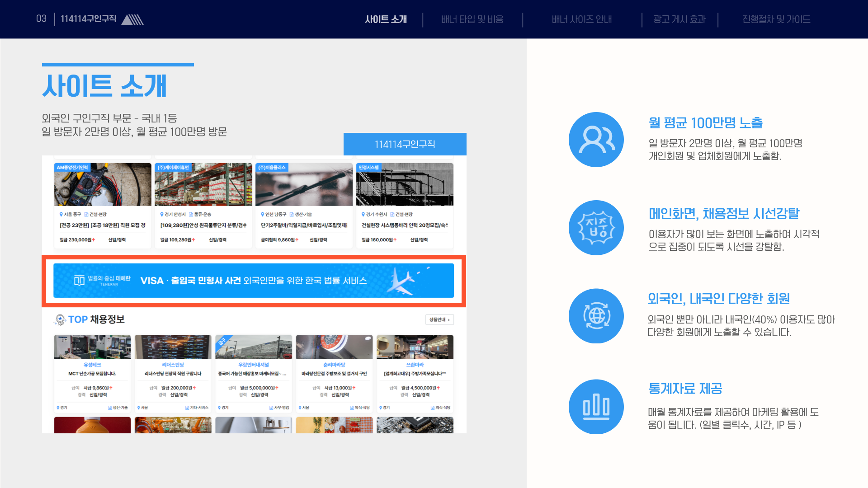This screenshot has height=488, width=868.
Task: Click the 월급 4,500,000원 wage text
Action: (x=421, y=388)
